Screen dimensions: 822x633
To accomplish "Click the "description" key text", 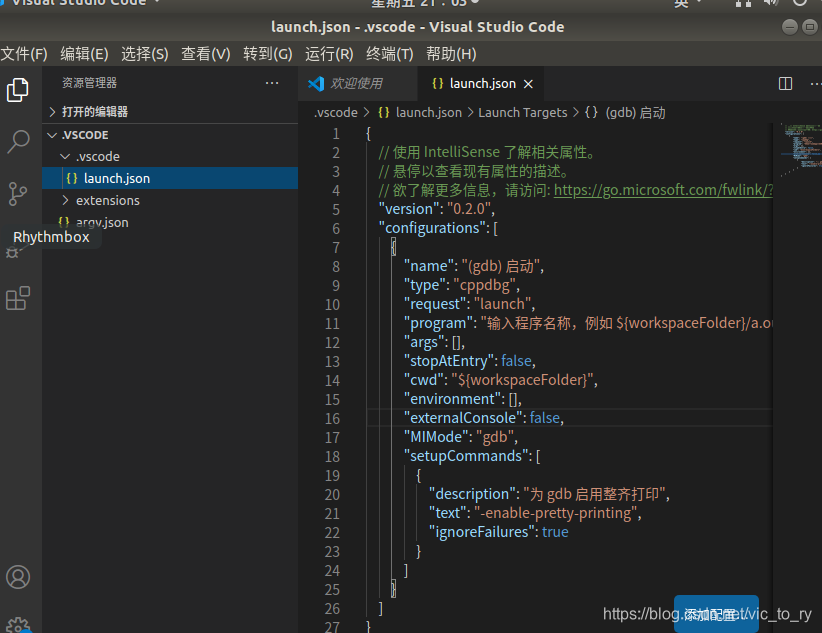I will [472, 494].
